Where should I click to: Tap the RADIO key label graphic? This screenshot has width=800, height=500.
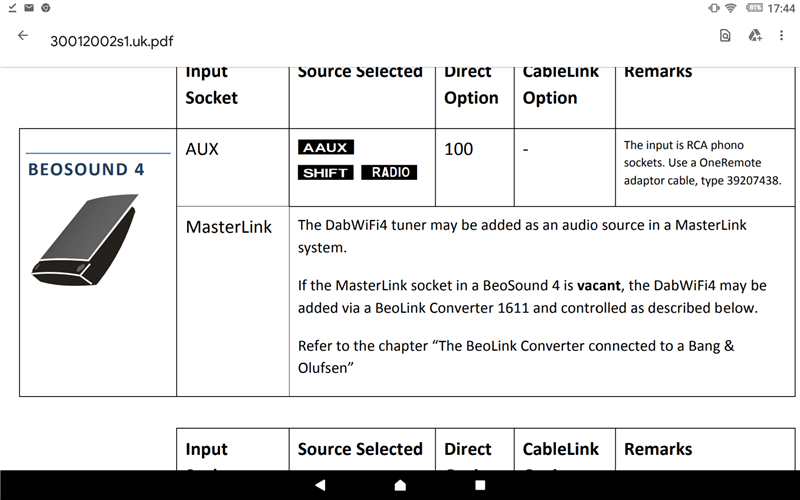pos(389,172)
